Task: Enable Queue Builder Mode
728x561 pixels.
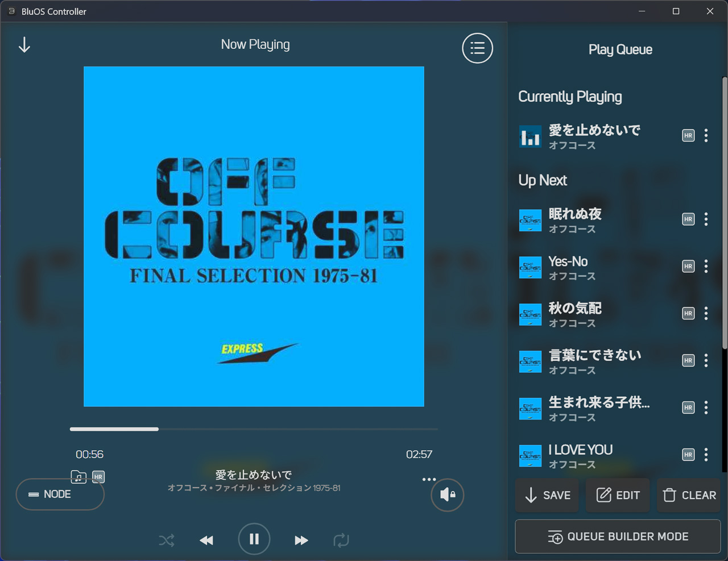Action: point(618,537)
